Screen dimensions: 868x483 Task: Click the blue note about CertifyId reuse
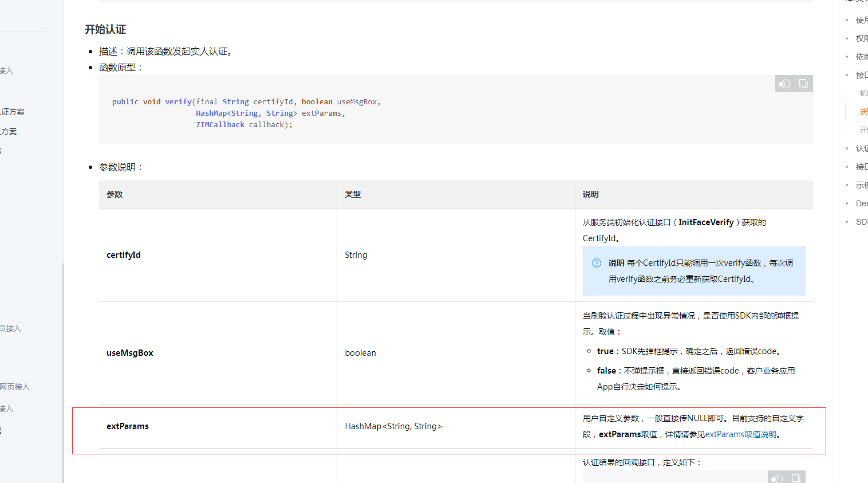(694, 271)
